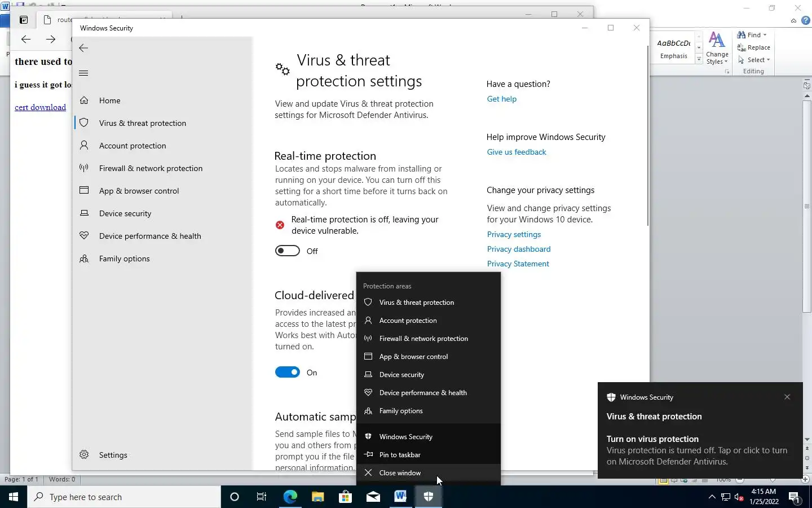The height and width of the screenshot is (508, 812).
Task: Turn off the Cloud-delivered protection switch
Action: [288, 372]
